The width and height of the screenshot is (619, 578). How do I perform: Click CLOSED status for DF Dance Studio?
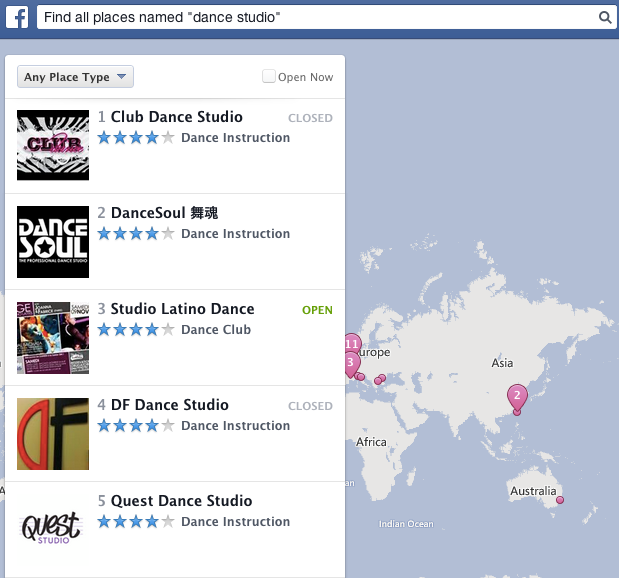click(x=310, y=406)
